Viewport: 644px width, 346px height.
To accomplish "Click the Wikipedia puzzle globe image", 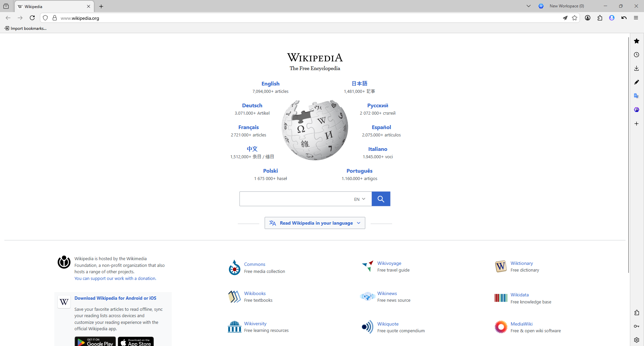I will 315,130.
